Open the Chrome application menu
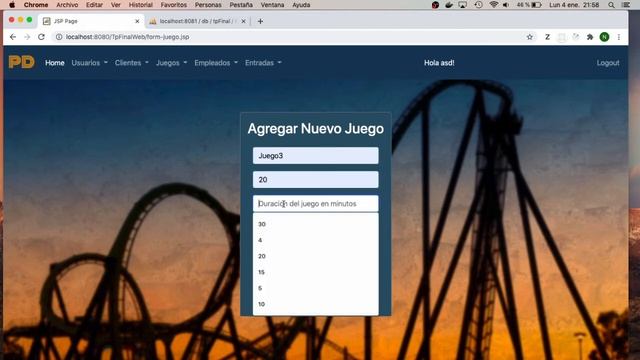Image resolution: width=640 pixels, height=360 pixels. (x=36, y=5)
